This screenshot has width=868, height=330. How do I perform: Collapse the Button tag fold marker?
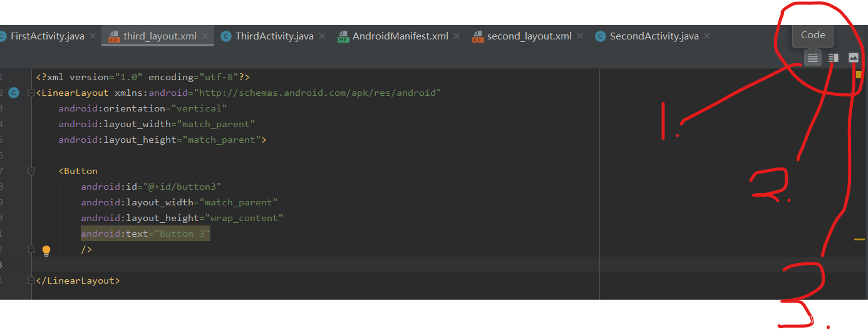pyautogui.click(x=32, y=171)
